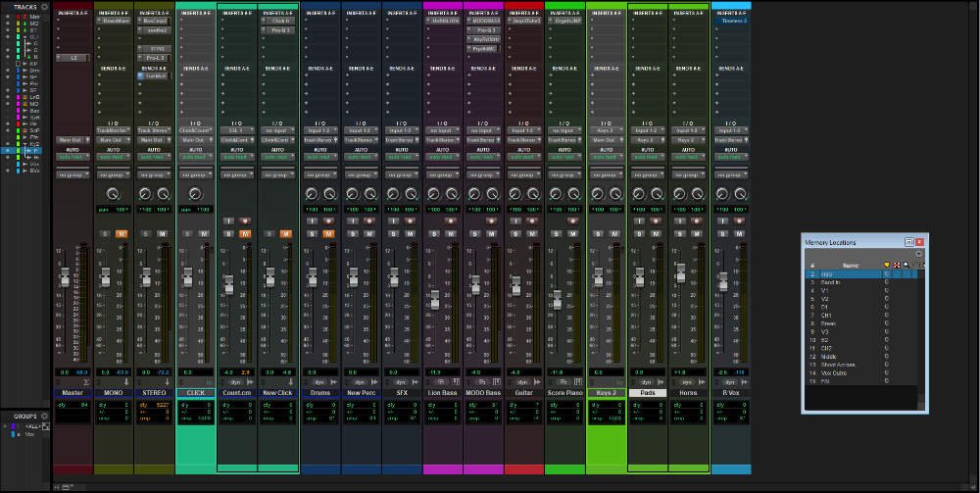Screen dimensions: 980x493
Task: Record-enable the Score Piano track
Action: [x=572, y=221]
